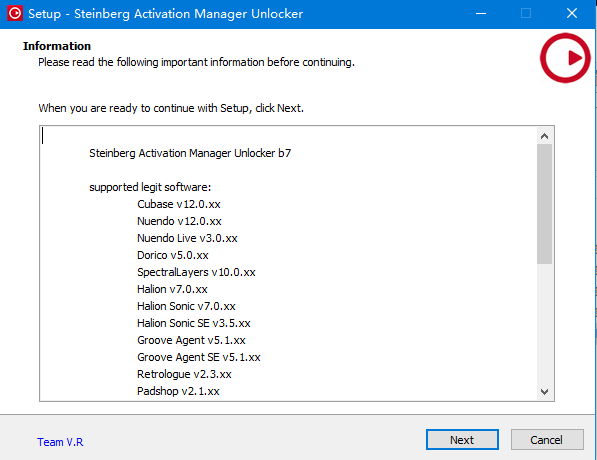Click the SpectralLayers v10.0.xx entry
This screenshot has width=597, height=460.
[x=196, y=272]
